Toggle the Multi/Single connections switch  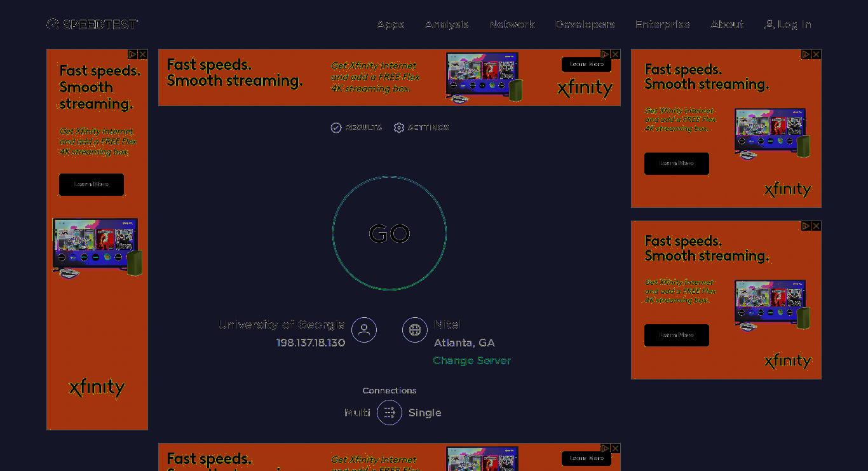point(390,413)
